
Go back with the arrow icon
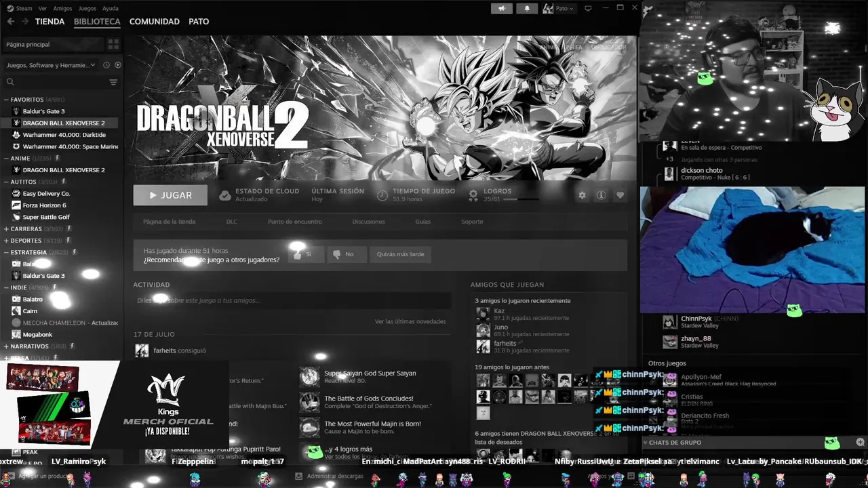tap(11, 22)
